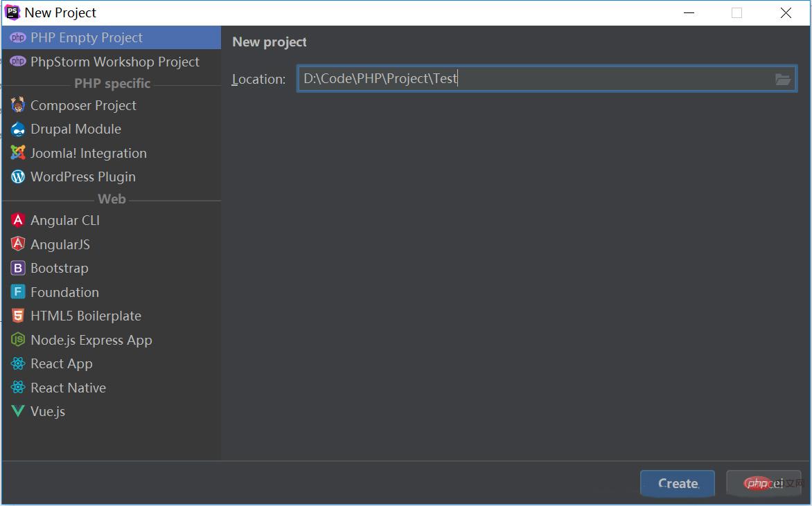The width and height of the screenshot is (812, 506).
Task: Click the PhpStorm title bar logo
Action: tap(12, 12)
